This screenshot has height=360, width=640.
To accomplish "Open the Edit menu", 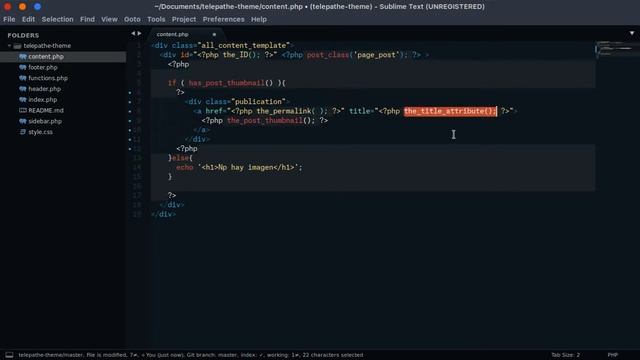I will (28, 19).
